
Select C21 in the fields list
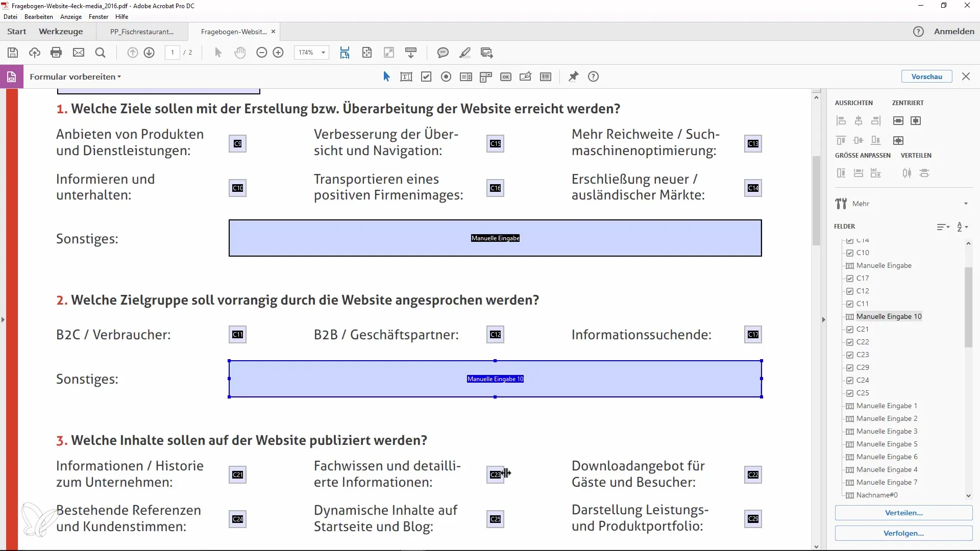pyautogui.click(x=863, y=330)
